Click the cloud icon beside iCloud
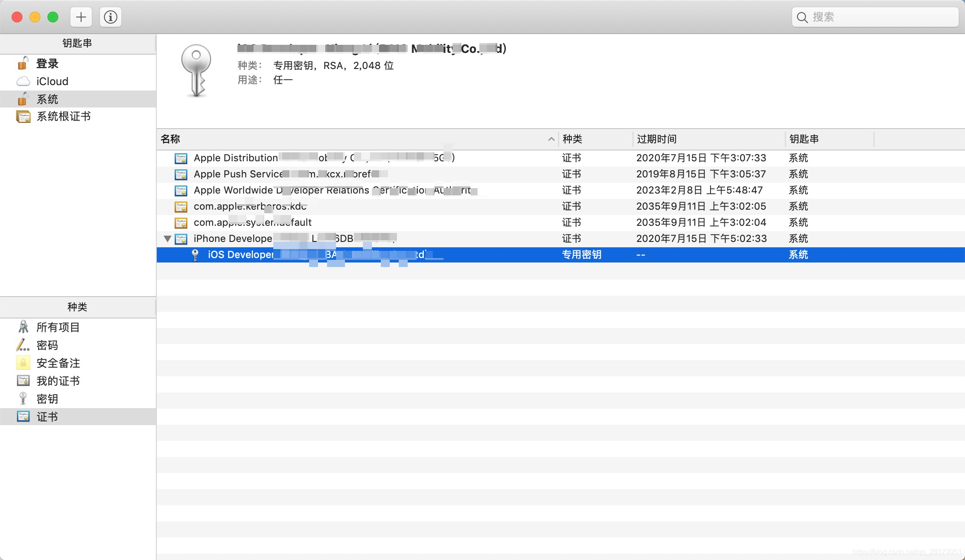965x560 pixels. click(23, 82)
